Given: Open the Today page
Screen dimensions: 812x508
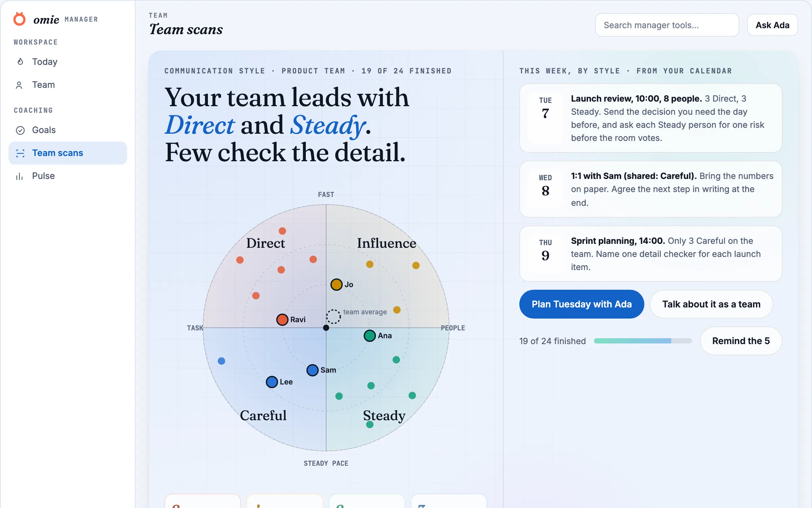Looking at the screenshot, I should pos(68,62).
